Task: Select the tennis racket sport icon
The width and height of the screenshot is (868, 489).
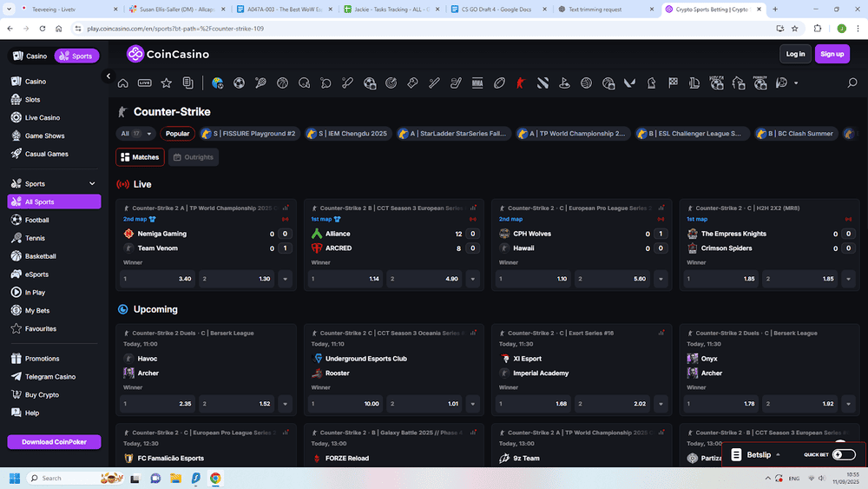Action: 260,83
